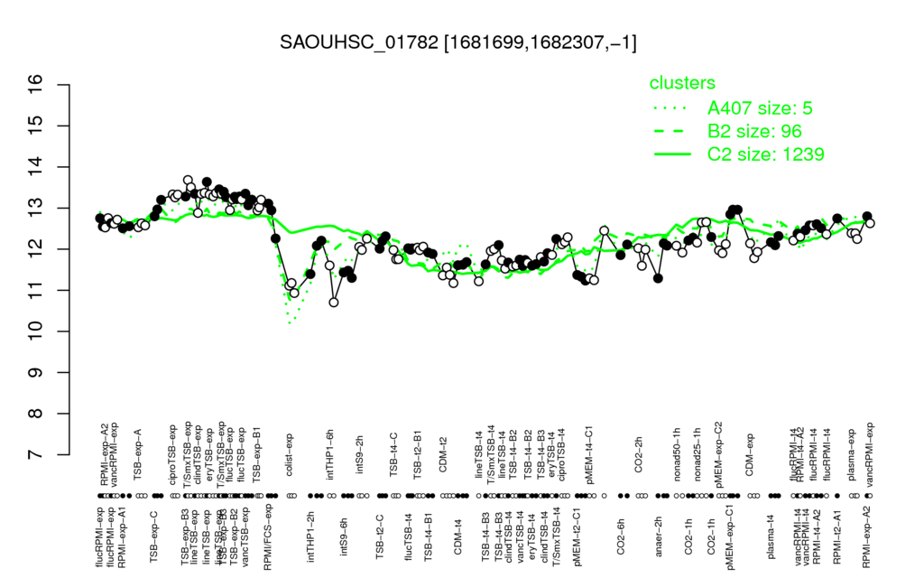Click the 'intS9-2h' x-axis label
Image resolution: width=924 pixels, height=578 pixels.
[x=360, y=455]
